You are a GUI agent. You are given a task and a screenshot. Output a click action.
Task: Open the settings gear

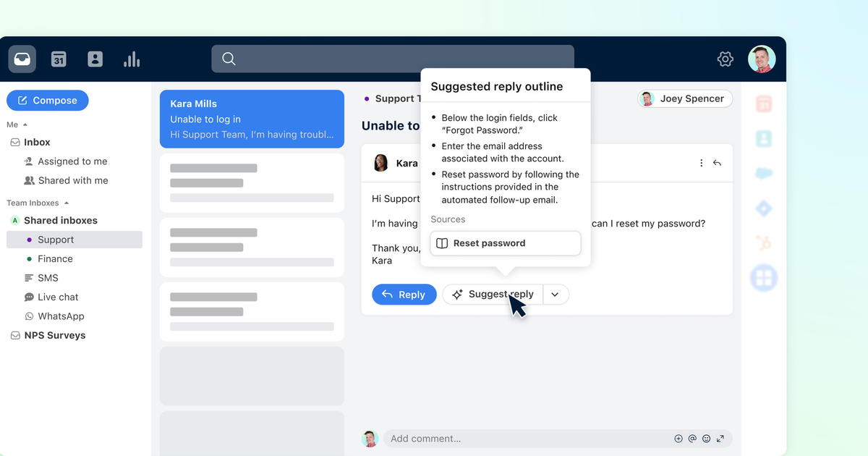(725, 59)
